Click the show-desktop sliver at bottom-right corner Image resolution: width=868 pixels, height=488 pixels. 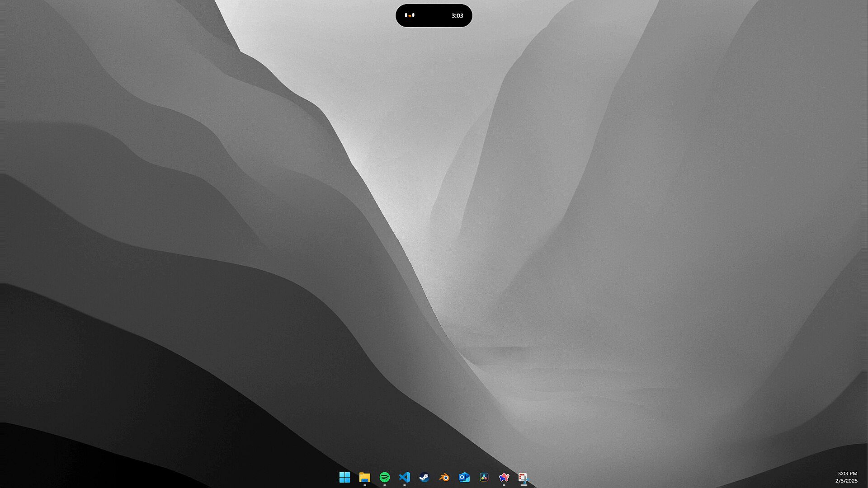click(x=866, y=478)
